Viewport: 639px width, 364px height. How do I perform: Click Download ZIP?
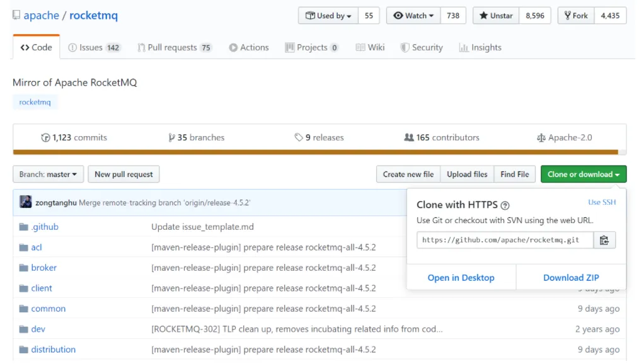click(571, 278)
